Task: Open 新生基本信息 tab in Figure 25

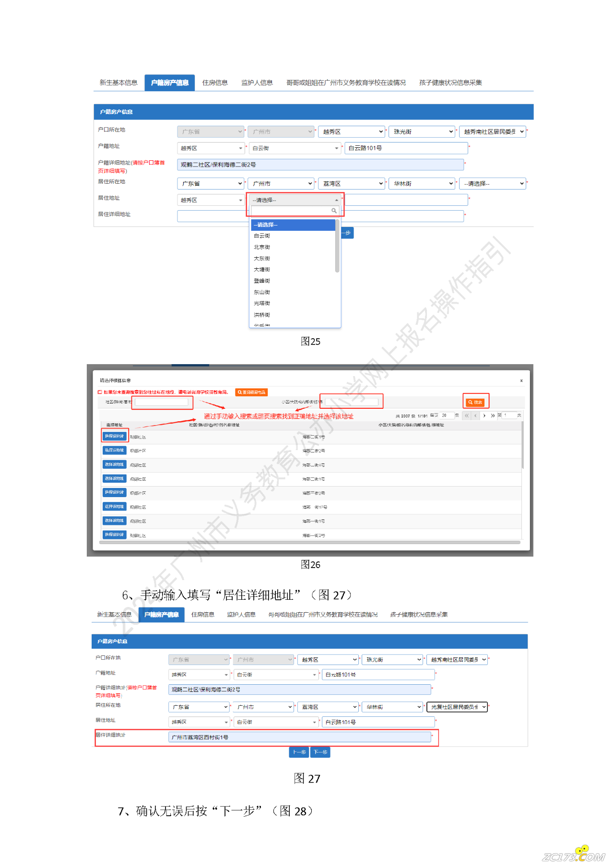Action: click(x=118, y=83)
